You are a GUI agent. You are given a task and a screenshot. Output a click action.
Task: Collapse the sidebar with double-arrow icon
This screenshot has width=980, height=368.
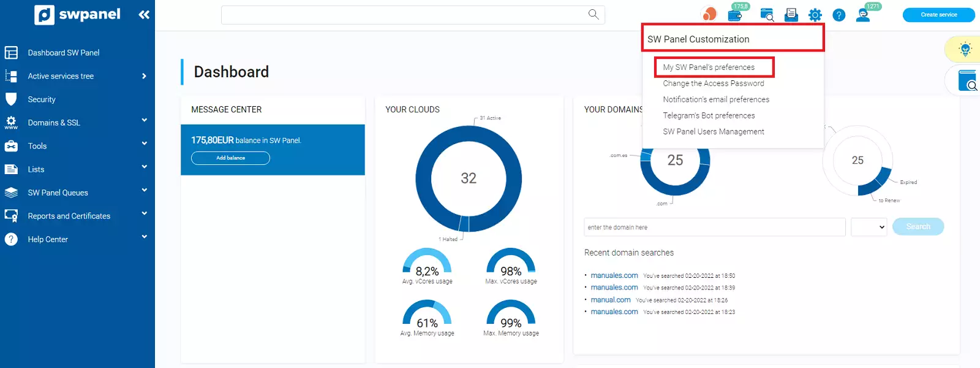pyautogui.click(x=144, y=15)
